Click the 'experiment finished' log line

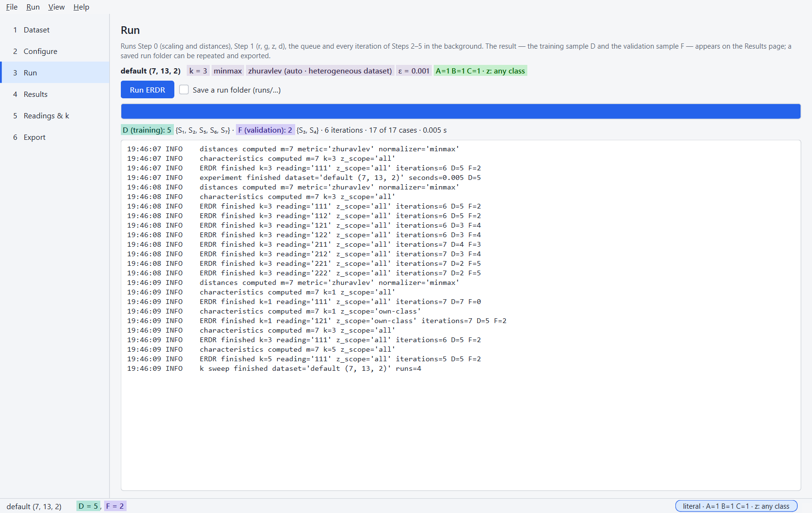304,178
